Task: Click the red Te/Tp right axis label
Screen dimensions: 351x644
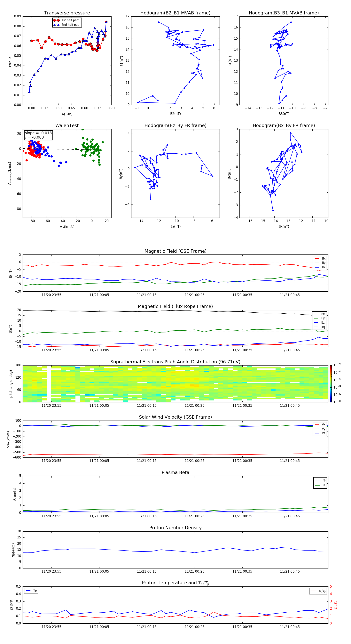Action: pyautogui.click(x=336, y=605)
